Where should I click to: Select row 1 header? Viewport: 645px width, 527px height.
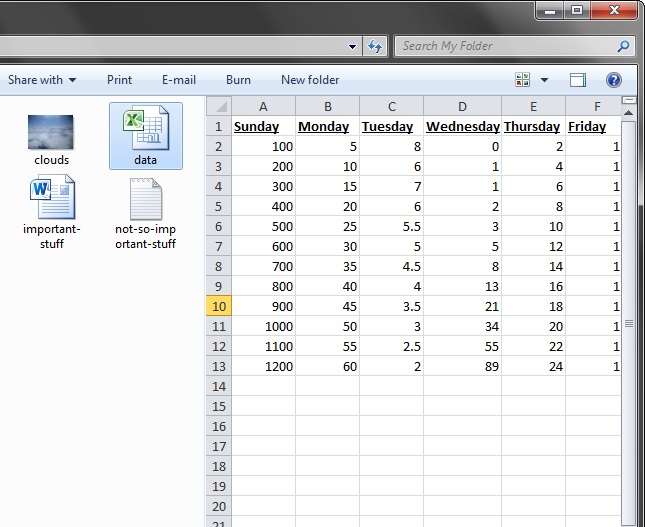[219, 126]
